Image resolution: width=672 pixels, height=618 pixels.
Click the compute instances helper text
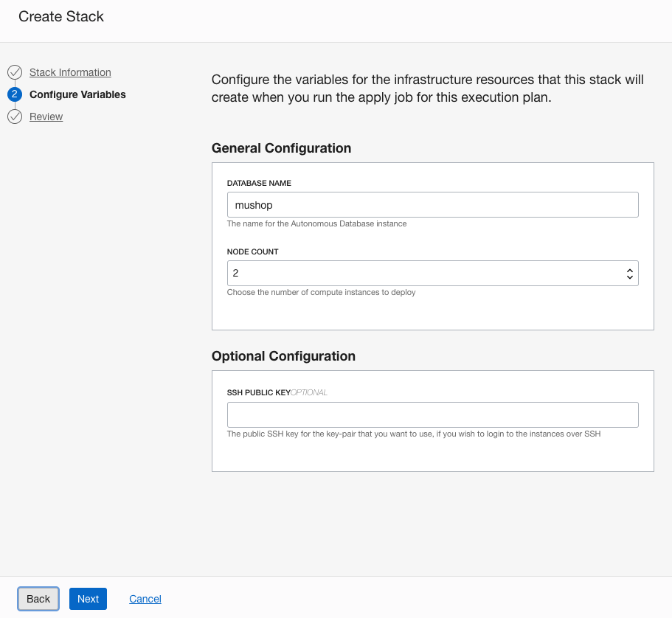click(321, 292)
